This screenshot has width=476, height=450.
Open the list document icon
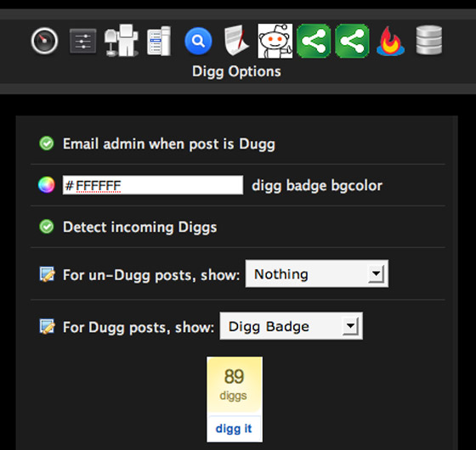[x=159, y=41]
